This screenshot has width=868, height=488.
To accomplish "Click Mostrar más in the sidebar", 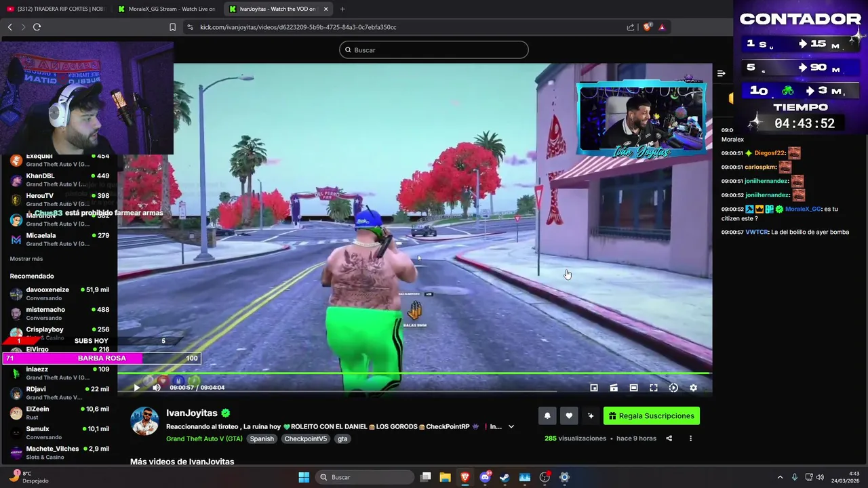I will [x=26, y=259].
